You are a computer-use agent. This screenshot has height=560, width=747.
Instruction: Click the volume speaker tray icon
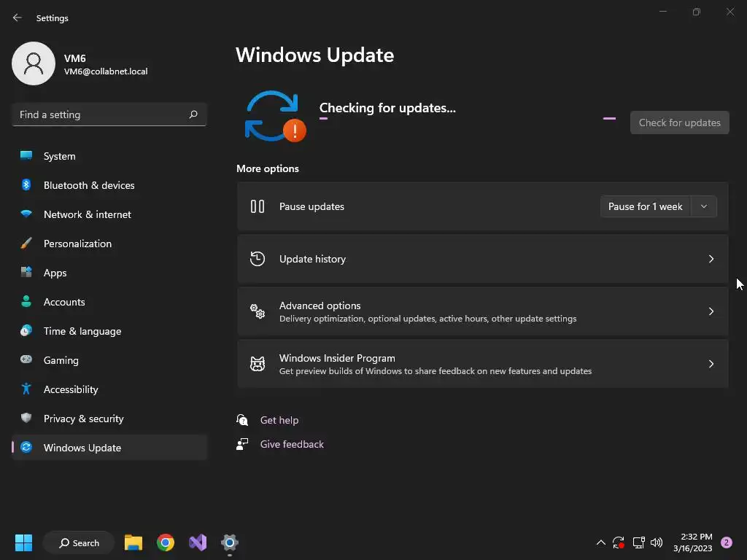pos(657,542)
